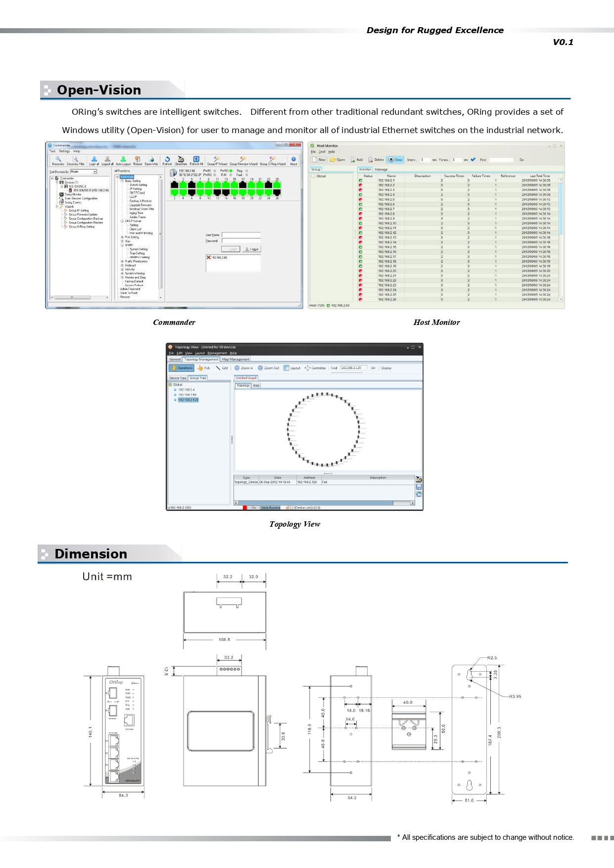
Task: Click blue checkmark apply icon in Host Monitor
Action: pos(473,160)
